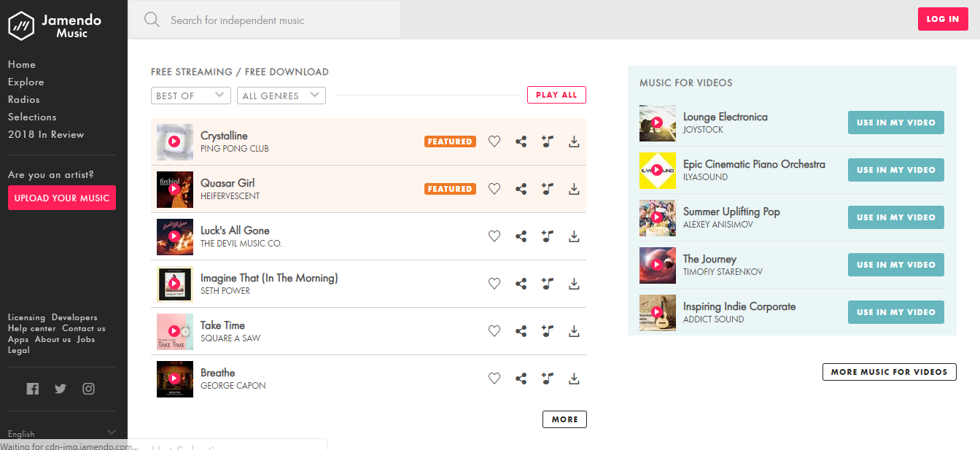The height and width of the screenshot is (450, 980).
Task: Add Imagine That to a playlist
Action: tap(548, 284)
